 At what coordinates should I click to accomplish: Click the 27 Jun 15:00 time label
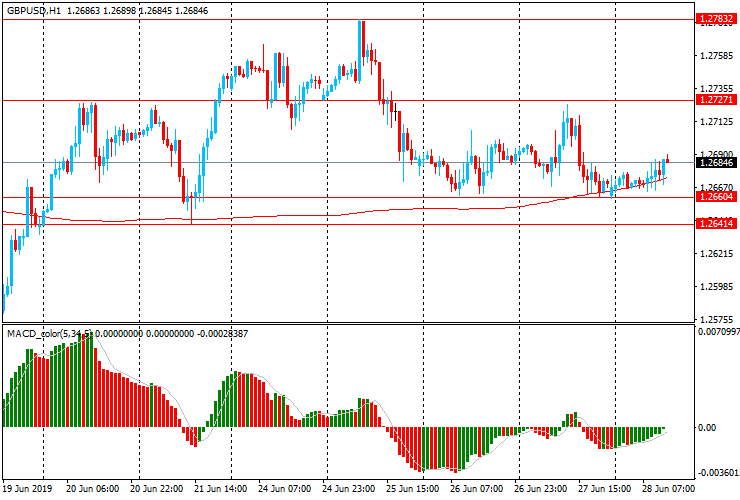tap(605, 488)
